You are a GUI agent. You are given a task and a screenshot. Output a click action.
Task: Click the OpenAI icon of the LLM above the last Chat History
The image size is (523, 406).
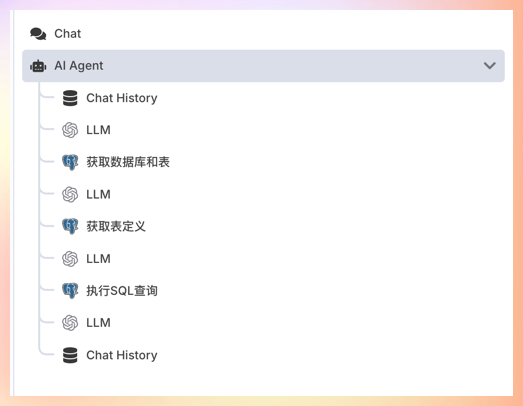coord(70,323)
